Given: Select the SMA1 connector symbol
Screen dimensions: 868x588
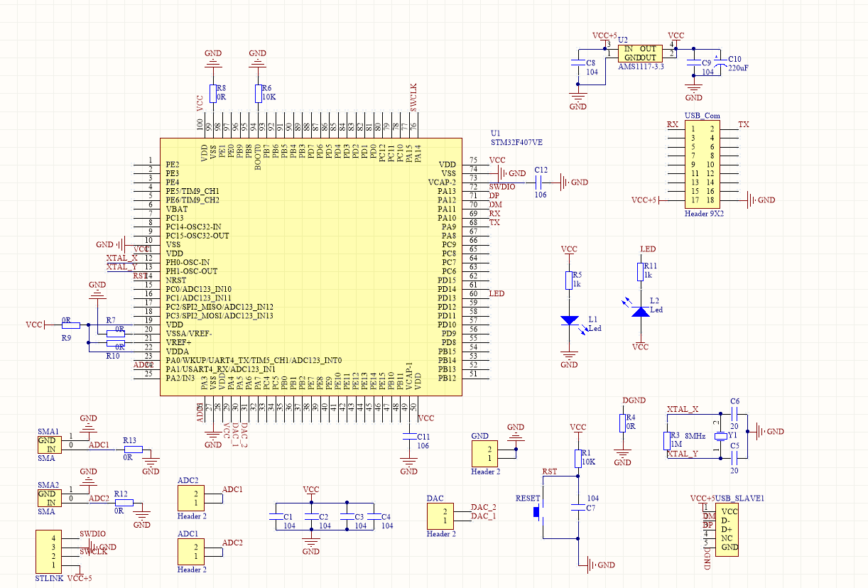Looking at the screenshot, I should (49, 445).
